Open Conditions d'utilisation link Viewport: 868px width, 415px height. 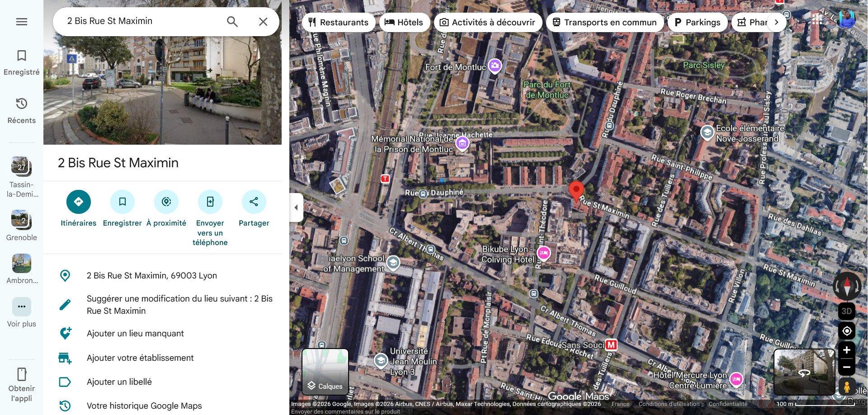point(669,404)
